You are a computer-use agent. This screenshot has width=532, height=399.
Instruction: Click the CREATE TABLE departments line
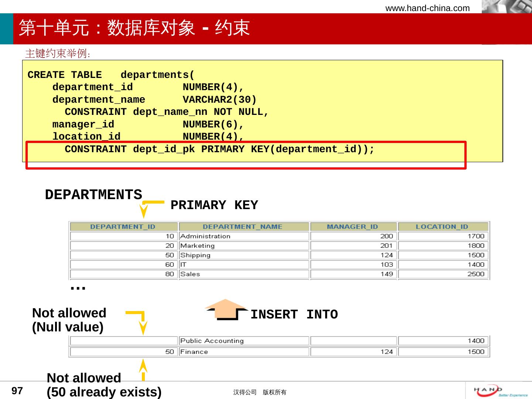click(x=111, y=75)
